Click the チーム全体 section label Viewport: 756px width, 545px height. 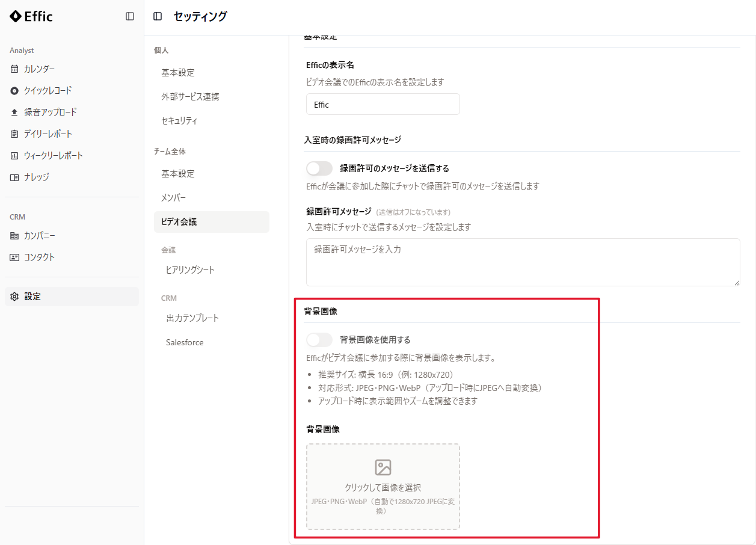[170, 152]
